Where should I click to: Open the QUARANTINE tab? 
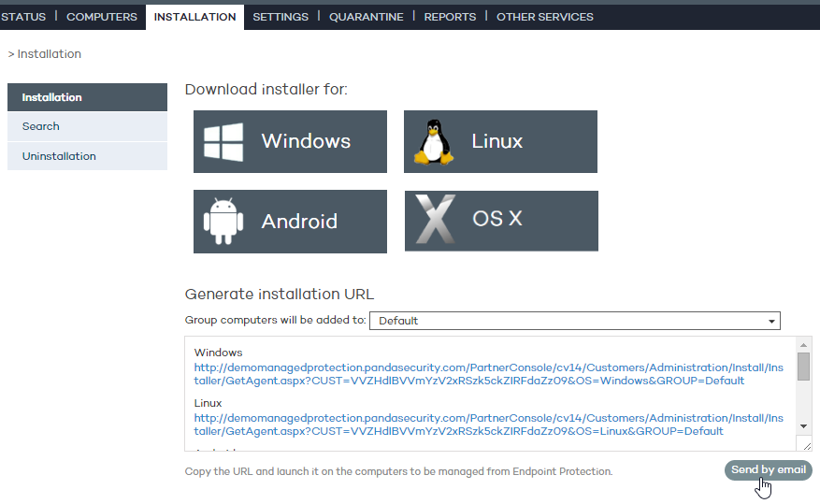pyautogui.click(x=367, y=17)
